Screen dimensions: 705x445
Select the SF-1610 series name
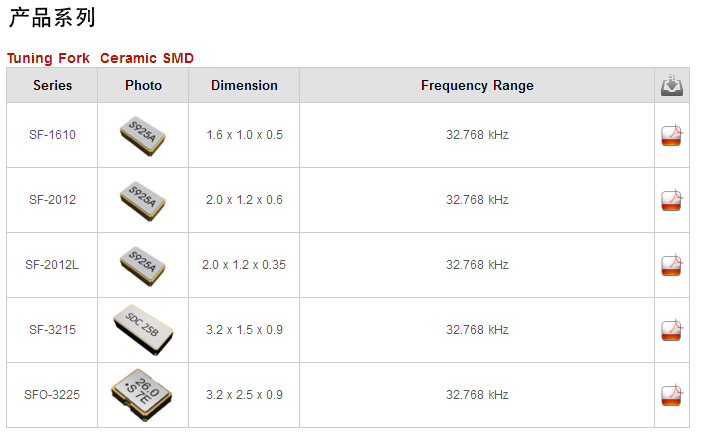coord(52,135)
